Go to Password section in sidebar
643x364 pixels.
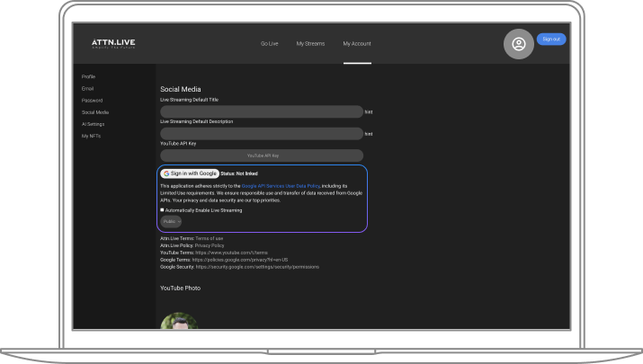click(92, 101)
